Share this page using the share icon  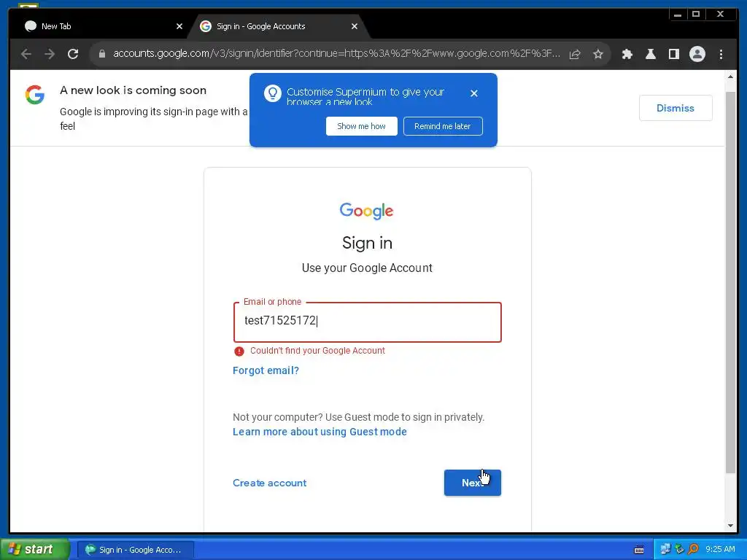(x=575, y=54)
